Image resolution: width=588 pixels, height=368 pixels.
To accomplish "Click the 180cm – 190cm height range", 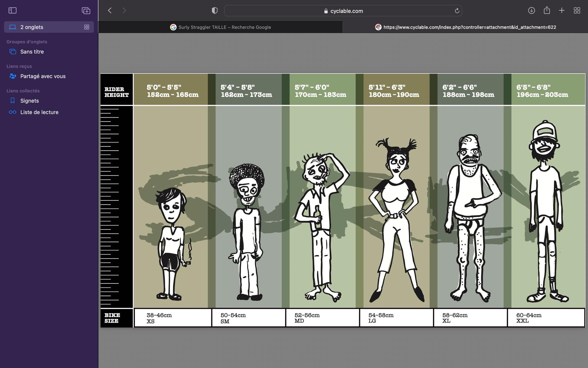I will (394, 95).
